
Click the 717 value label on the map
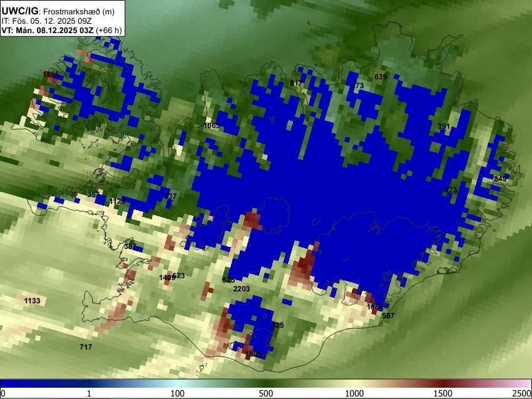[x=86, y=347]
